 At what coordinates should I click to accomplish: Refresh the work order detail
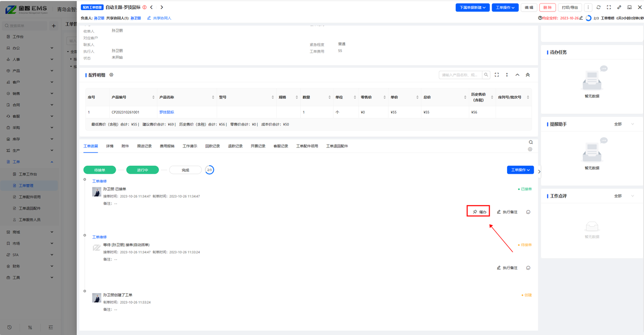click(x=598, y=8)
